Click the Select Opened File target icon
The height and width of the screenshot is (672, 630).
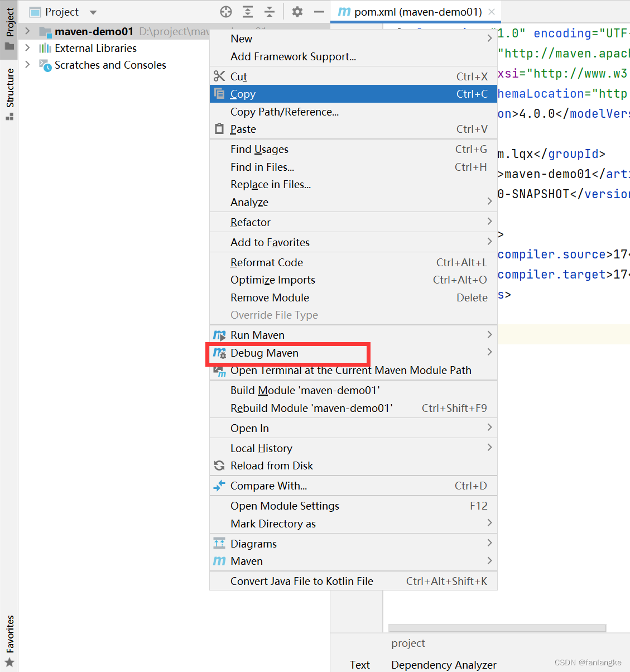pos(226,12)
